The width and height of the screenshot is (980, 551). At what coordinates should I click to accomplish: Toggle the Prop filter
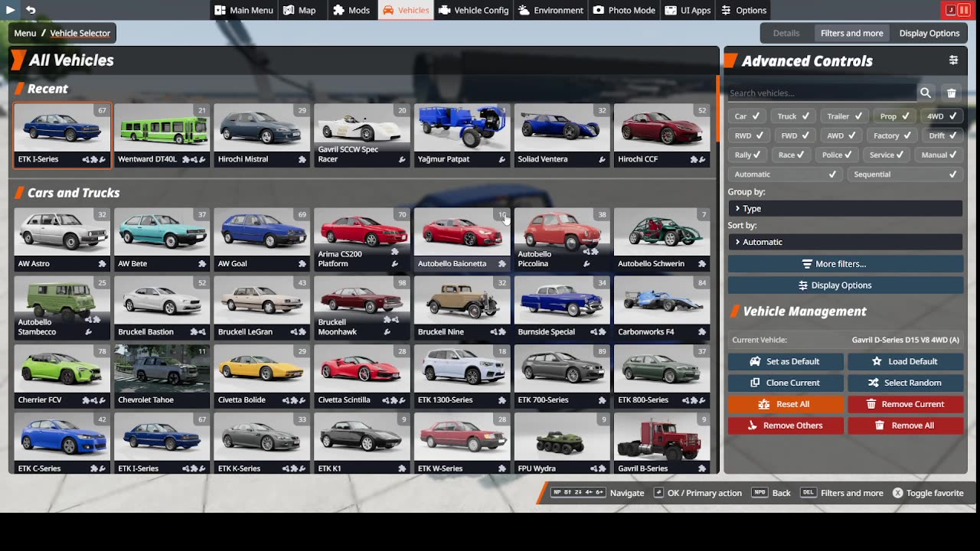tap(894, 116)
